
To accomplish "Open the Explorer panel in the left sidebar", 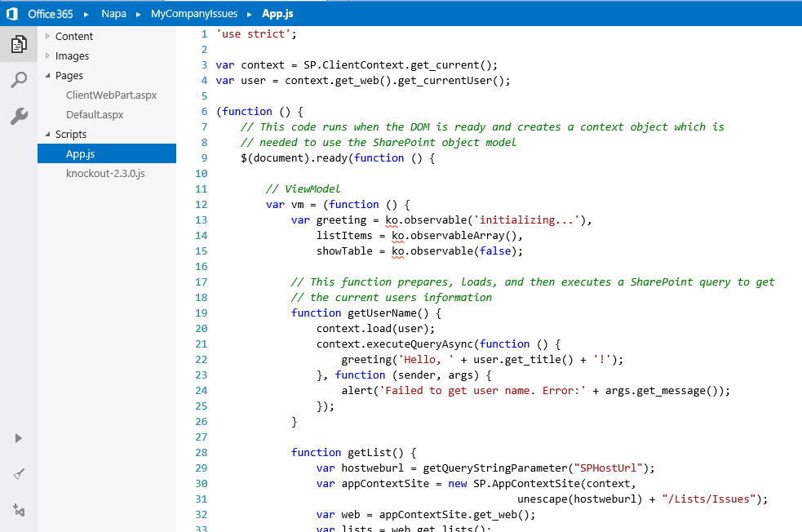I will [19, 44].
